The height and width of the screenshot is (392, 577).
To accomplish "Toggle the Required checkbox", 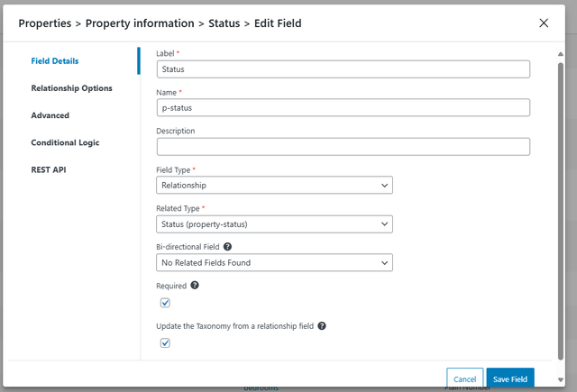I will click(165, 303).
